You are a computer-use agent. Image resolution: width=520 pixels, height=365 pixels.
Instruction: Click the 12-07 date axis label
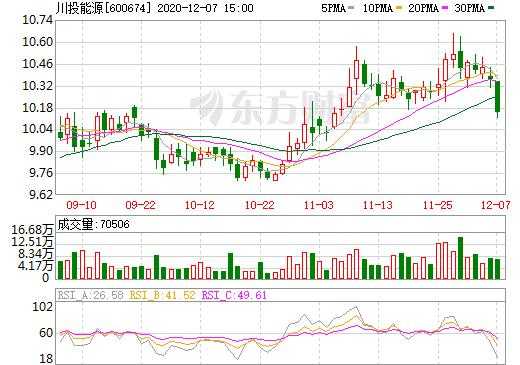(x=496, y=205)
